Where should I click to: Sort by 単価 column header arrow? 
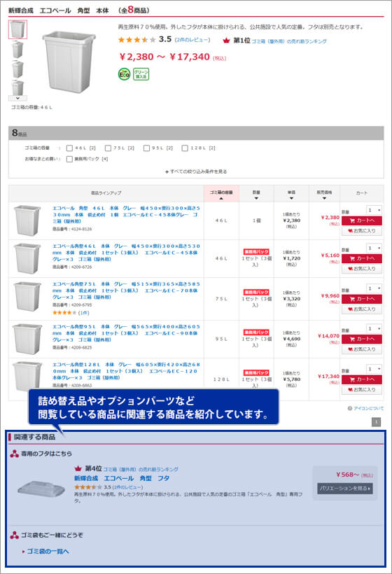pos(291,198)
